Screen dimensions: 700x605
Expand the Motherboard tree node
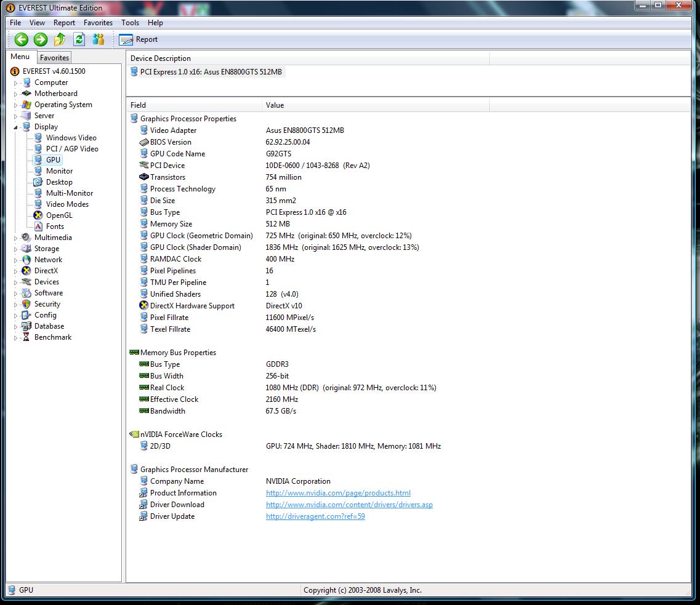(15, 94)
